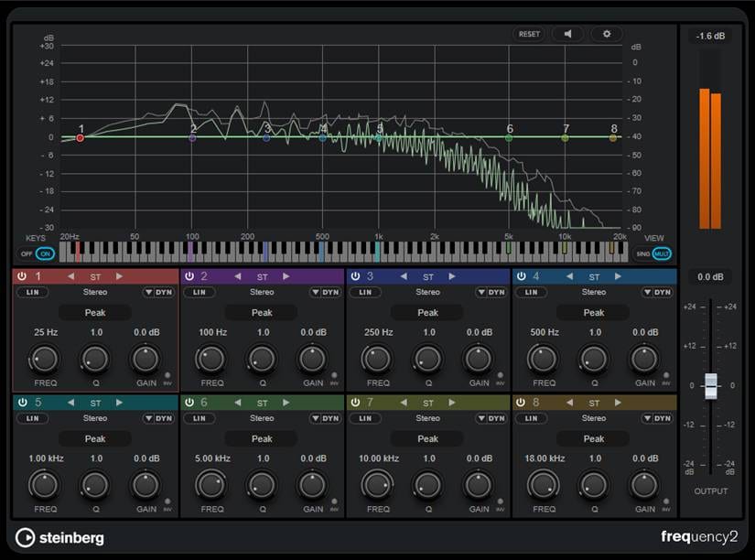Select band 8 node in graph
The width and height of the screenshot is (755, 560).
(612, 138)
